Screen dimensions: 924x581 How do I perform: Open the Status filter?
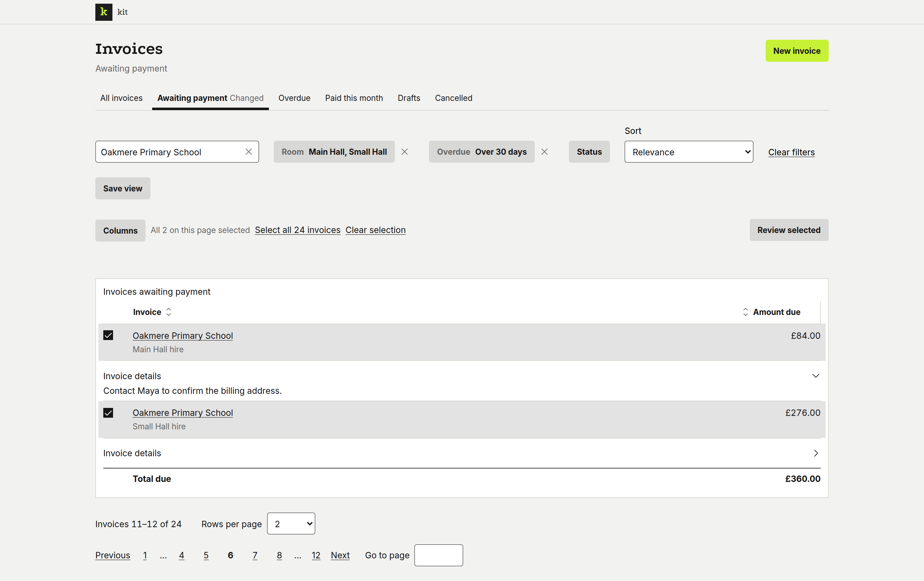click(589, 152)
